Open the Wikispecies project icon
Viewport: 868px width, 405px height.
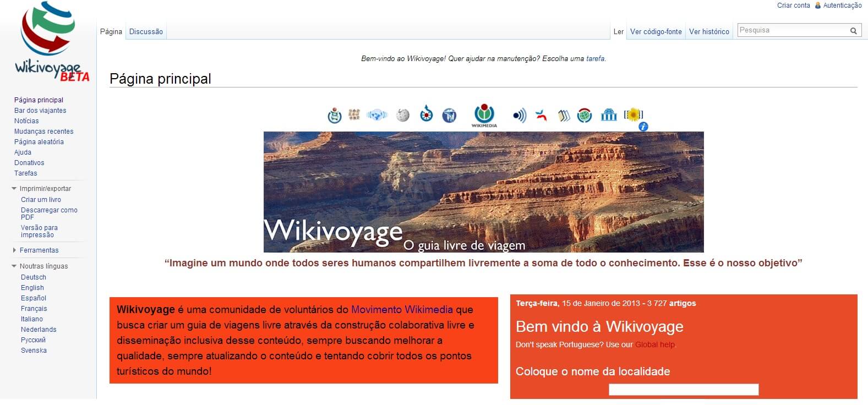(335, 116)
